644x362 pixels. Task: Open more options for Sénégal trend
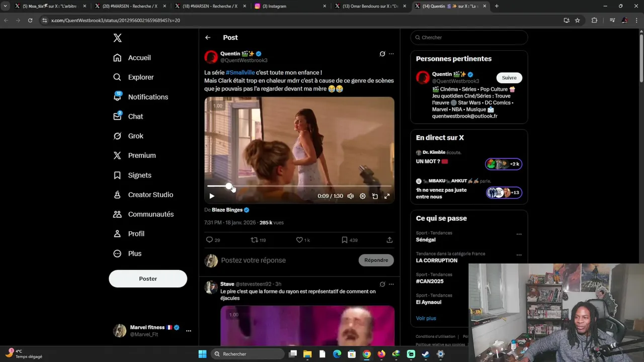click(x=519, y=234)
